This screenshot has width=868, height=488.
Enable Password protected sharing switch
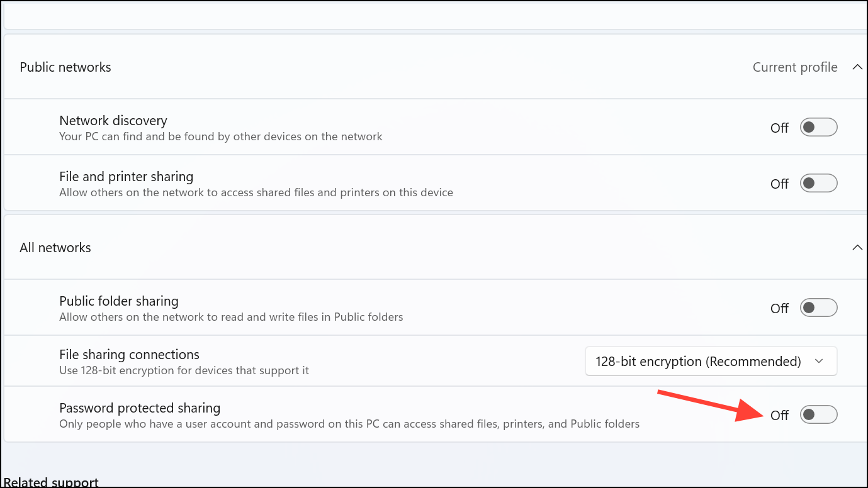[x=818, y=415]
